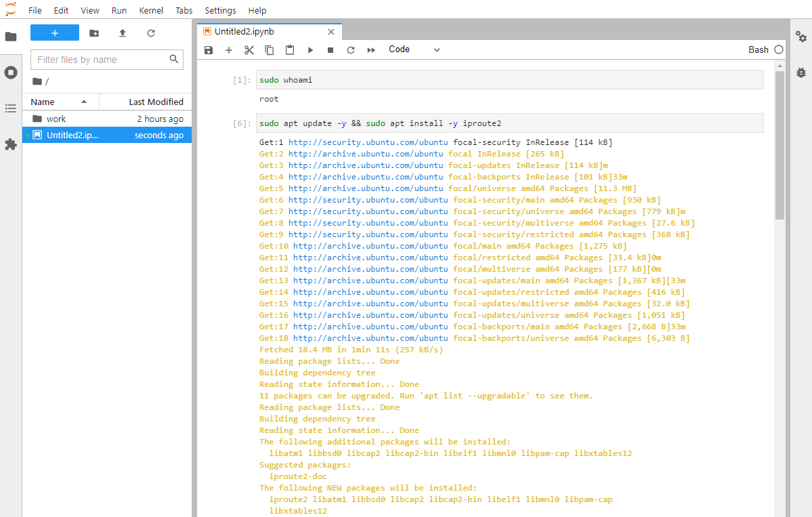Open the cell type Code dropdown
This screenshot has width=812, height=517.
414,49
